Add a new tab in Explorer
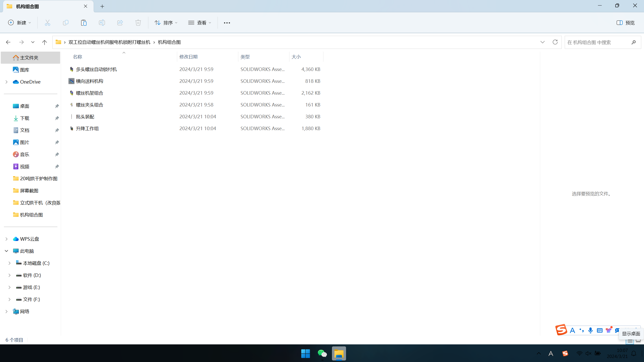The height and width of the screenshot is (362, 644). tap(102, 6)
